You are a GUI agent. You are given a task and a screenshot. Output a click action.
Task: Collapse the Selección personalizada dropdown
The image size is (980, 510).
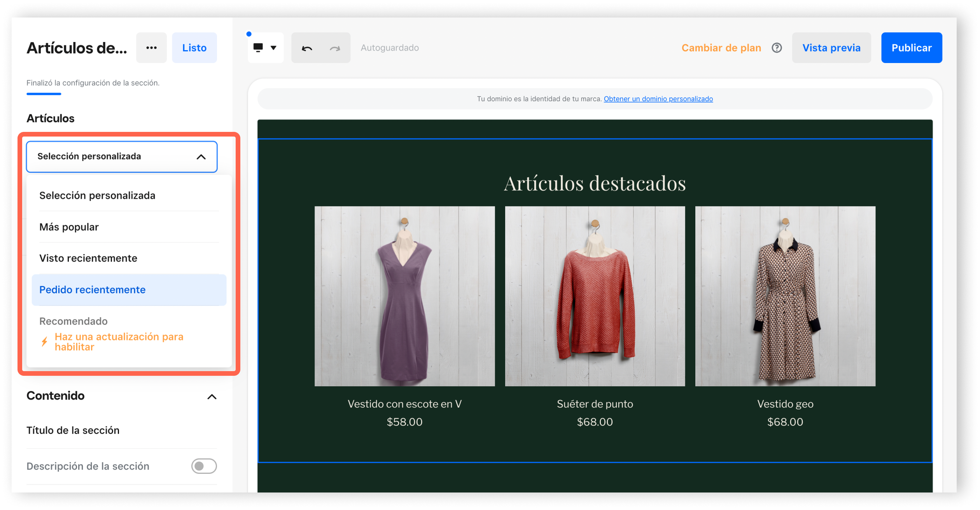[x=201, y=157]
